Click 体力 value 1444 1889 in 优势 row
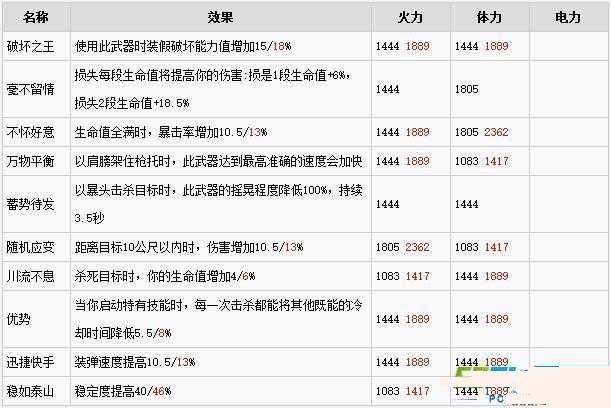Viewport: 611px width, 408px height. pos(482,319)
